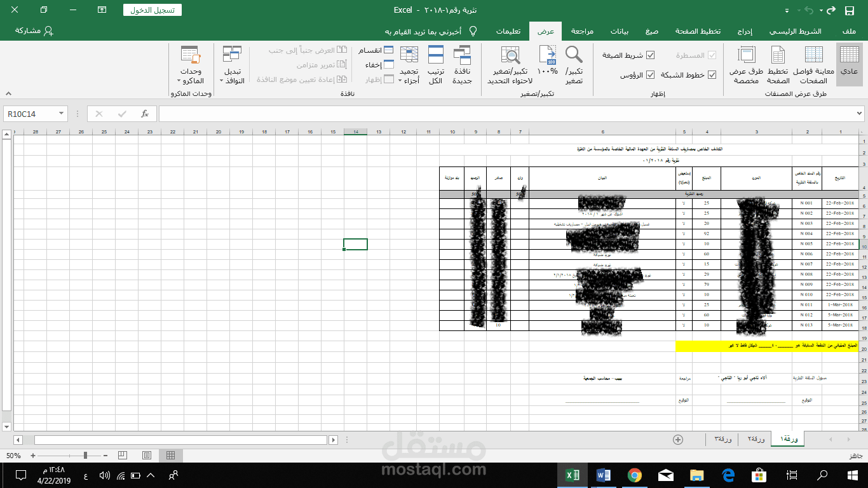The height and width of the screenshot is (488, 868).
Task: Toggle the خطوط الشبكة gridlines checkbox
Action: pyautogui.click(x=712, y=75)
